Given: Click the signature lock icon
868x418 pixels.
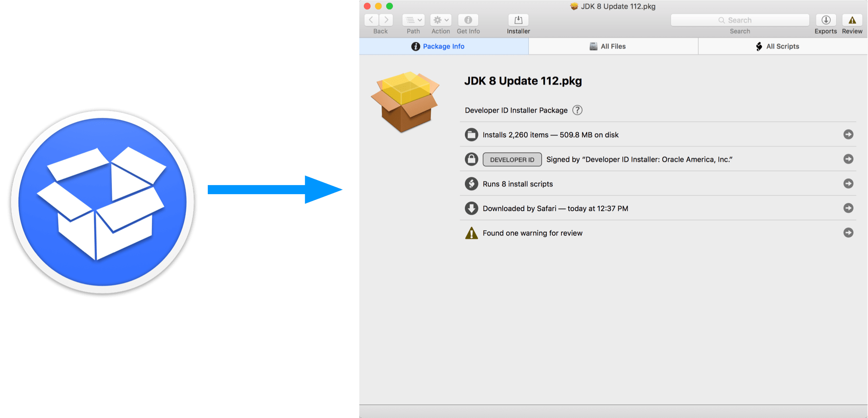Looking at the screenshot, I should click(x=471, y=159).
